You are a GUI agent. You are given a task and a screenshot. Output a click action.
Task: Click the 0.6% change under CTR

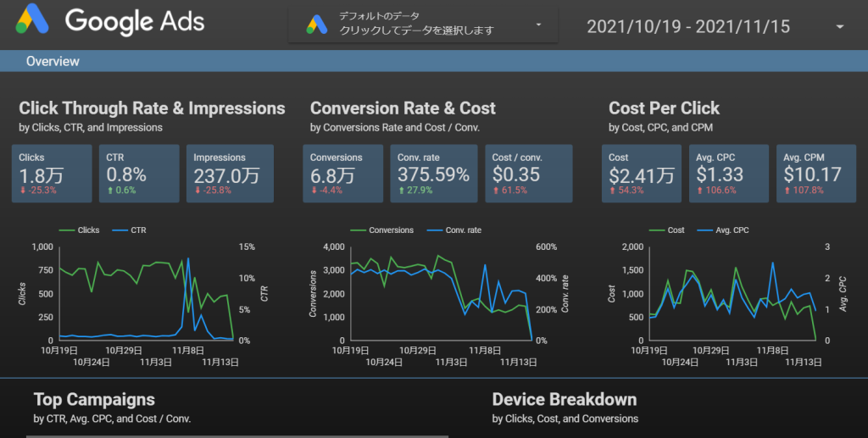tap(122, 191)
